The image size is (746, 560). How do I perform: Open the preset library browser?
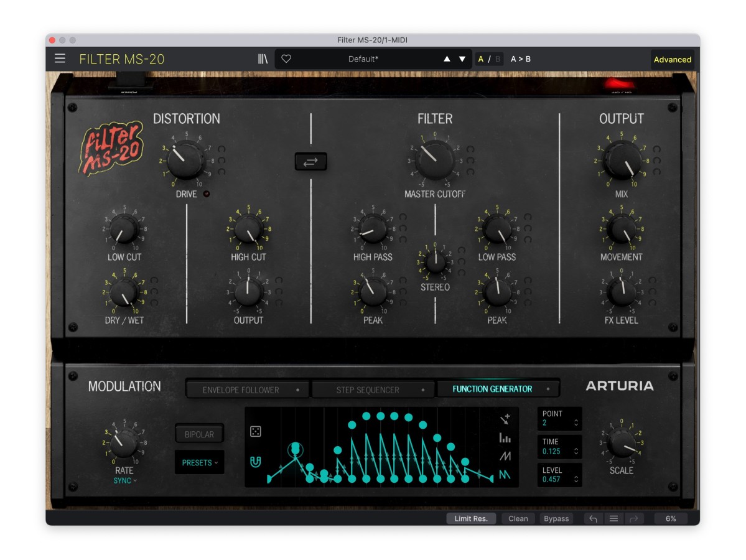pos(263,59)
